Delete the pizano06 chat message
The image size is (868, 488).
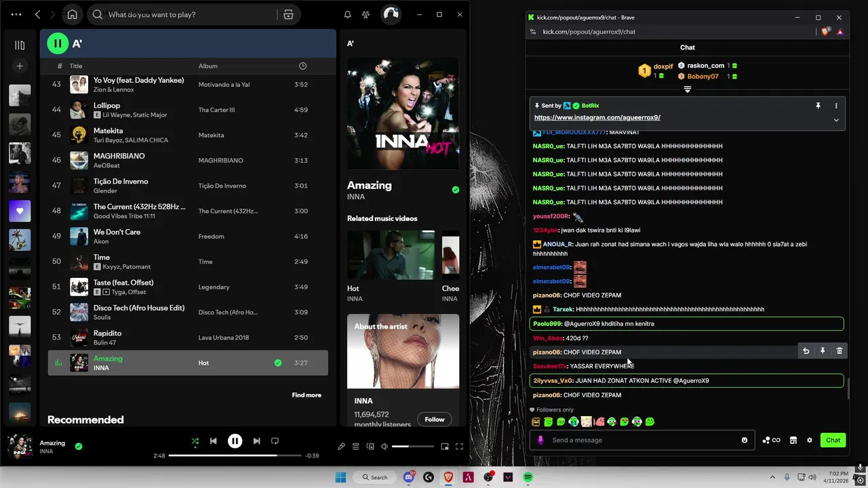coord(840,351)
